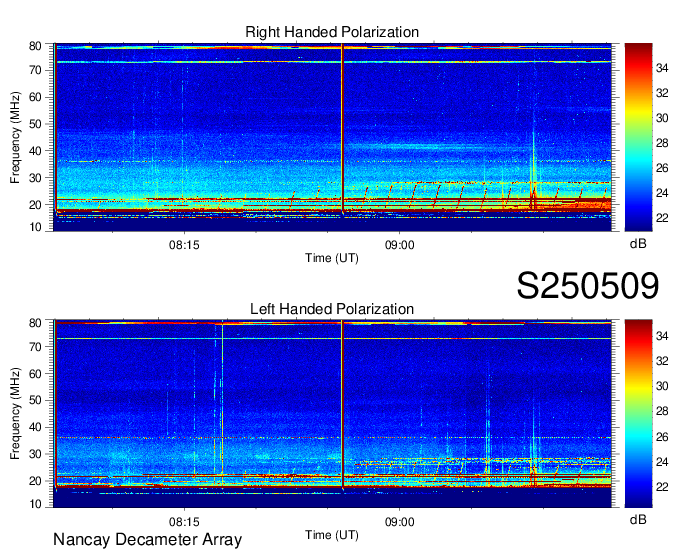Click Time (UT) label under Left Handed plot
The width and height of the screenshot is (680, 552).
coord(332,535)
